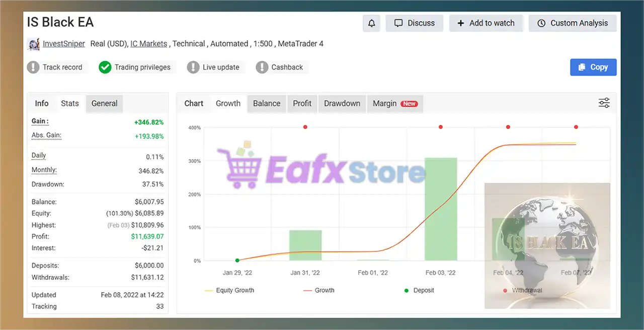Viewport: 644px width, 330px height.
Task: Click the Withdrawals $11,631.12 value
Action: coord(147,278)
